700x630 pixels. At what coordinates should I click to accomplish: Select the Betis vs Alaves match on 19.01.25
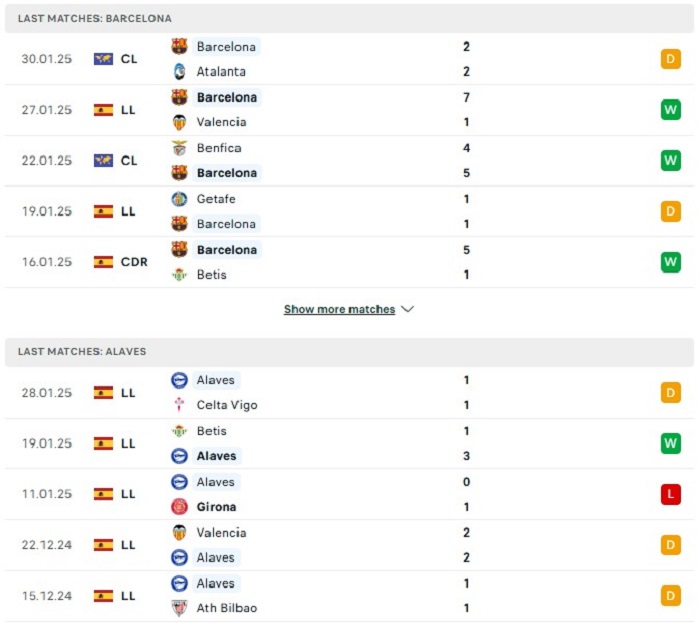(x=349, y=443)
